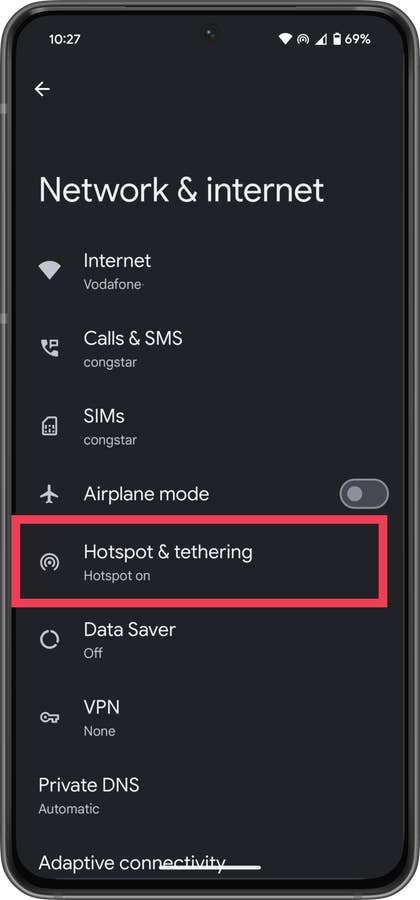Viewport: 420px width, 900px height.
Task: Click the SIM card icon
Action: pos(49,426)
